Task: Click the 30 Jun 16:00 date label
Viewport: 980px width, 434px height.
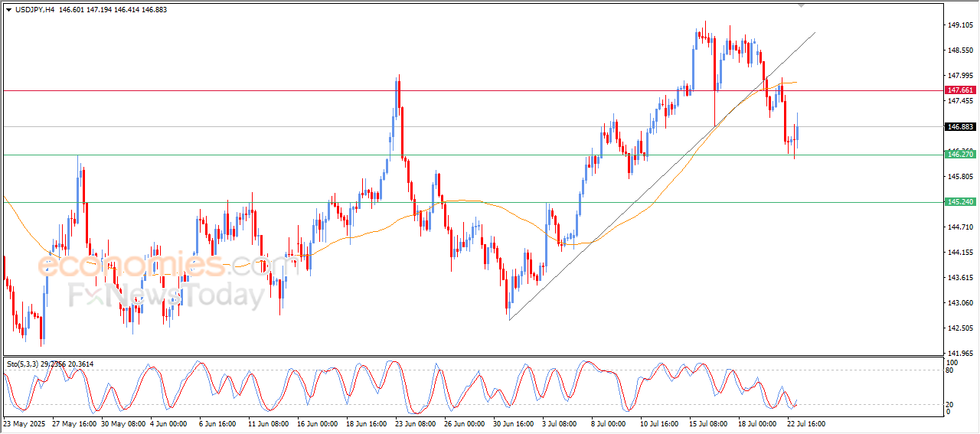Action: (x=514, y=423)
